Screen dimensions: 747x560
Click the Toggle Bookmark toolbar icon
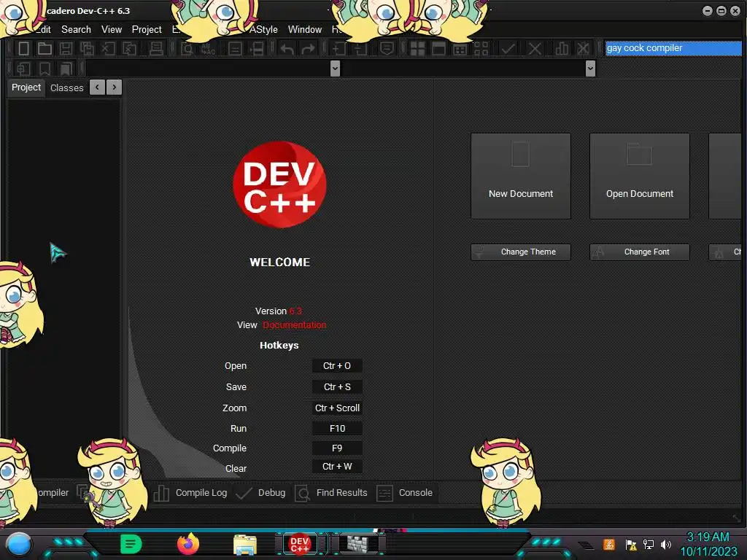pos(44,69)
